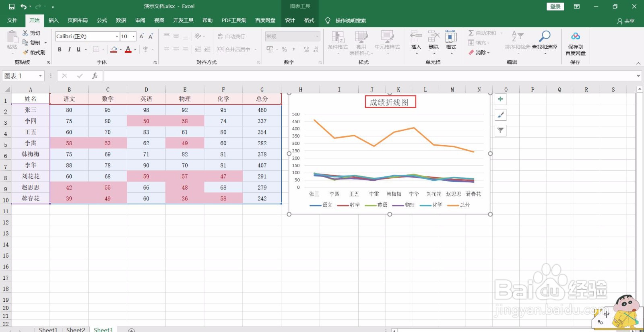Click 清除 Clear button

pos(479,52)
